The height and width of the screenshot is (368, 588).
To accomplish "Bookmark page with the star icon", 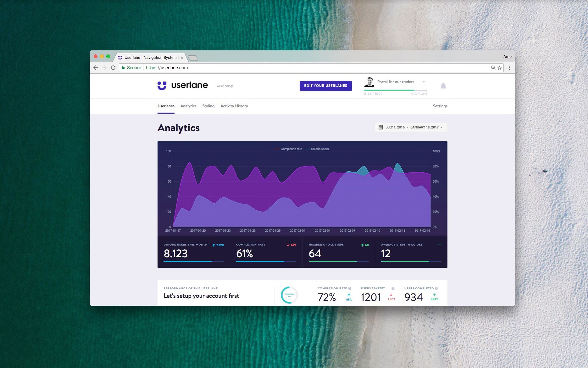I will (500, 68).
